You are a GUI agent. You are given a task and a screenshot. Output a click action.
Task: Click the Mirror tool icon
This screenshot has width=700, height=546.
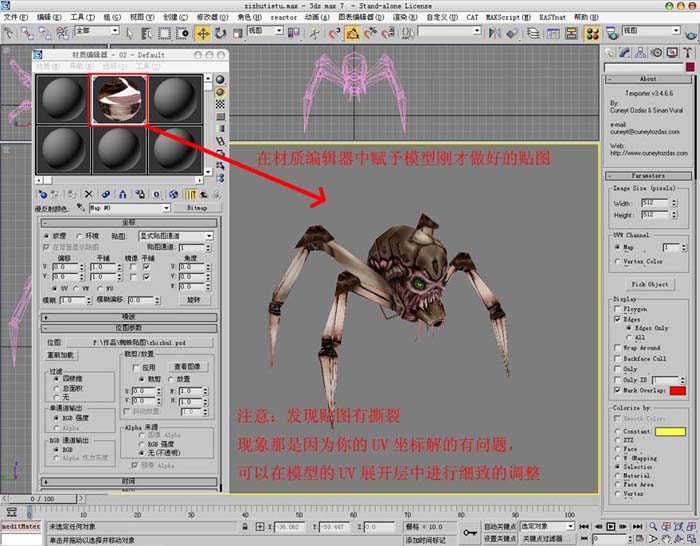495,33
